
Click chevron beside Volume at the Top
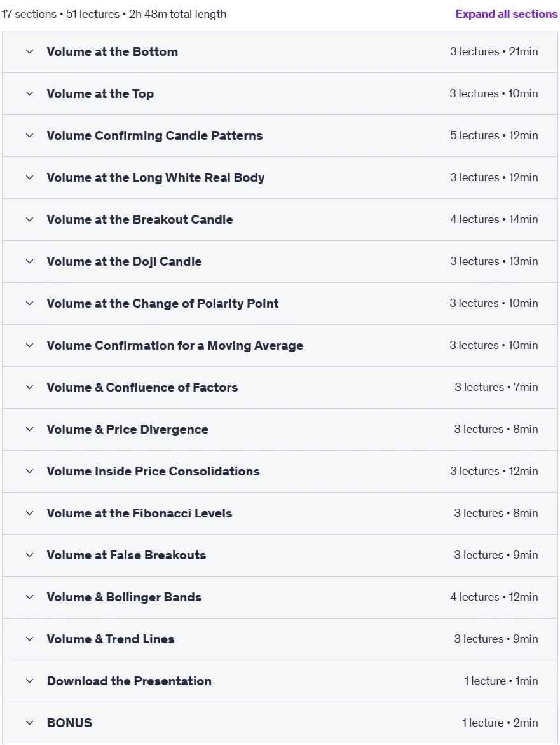pyautogui.click(x=29, y=93)
